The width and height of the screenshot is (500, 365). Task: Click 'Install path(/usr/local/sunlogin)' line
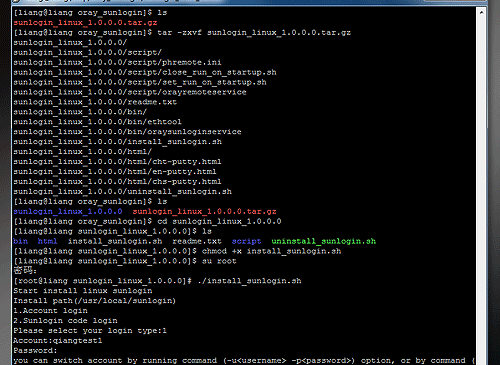pyautogui.click(x=95, y=301)
